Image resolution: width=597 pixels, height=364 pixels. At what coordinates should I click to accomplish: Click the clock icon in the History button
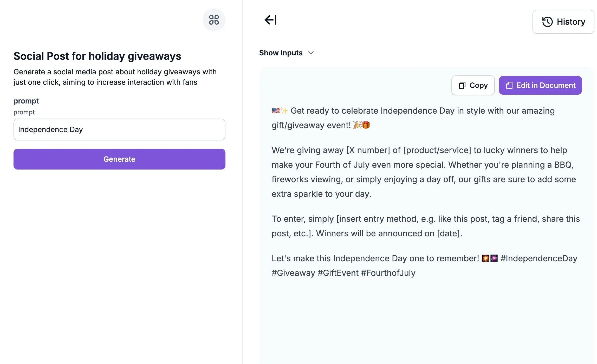click(x=548, y=22)
